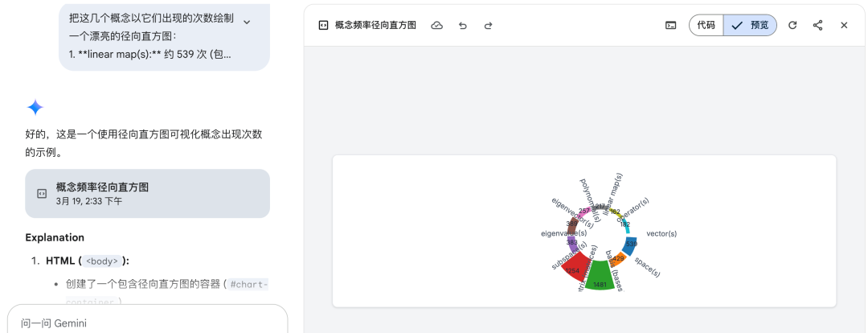Click the orange 429 bar segment

coord(616,259)
